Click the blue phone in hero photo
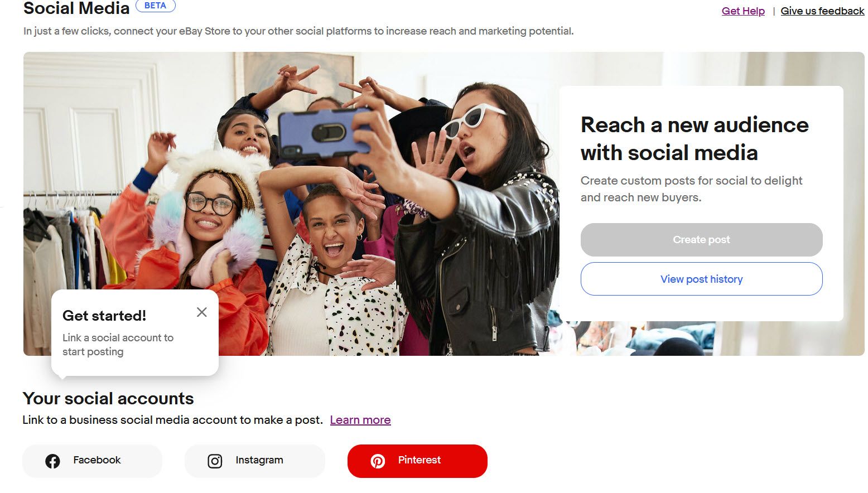Screen dimensions: 868x493 click(324, 132)
